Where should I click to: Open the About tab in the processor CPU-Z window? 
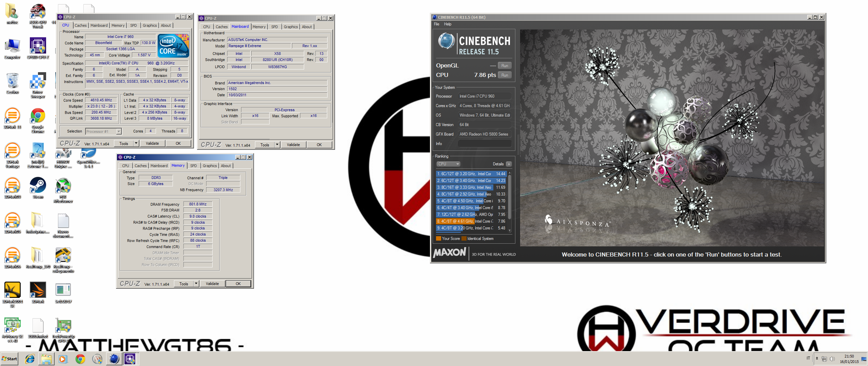(166, 25)
